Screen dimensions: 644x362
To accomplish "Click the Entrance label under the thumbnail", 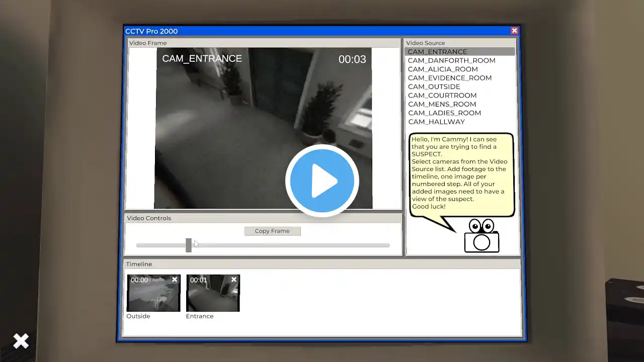I will point(200,316).
